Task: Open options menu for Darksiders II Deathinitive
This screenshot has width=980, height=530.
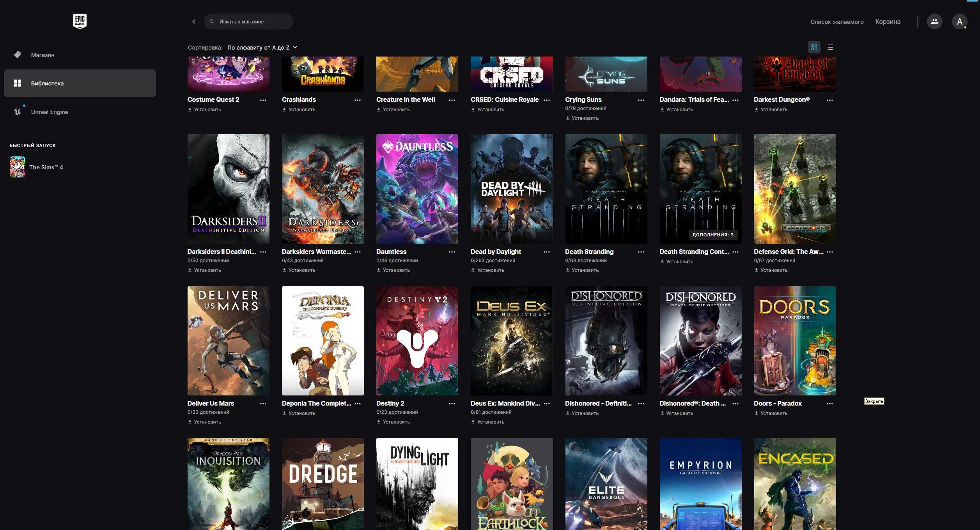Action: [263, 252]
